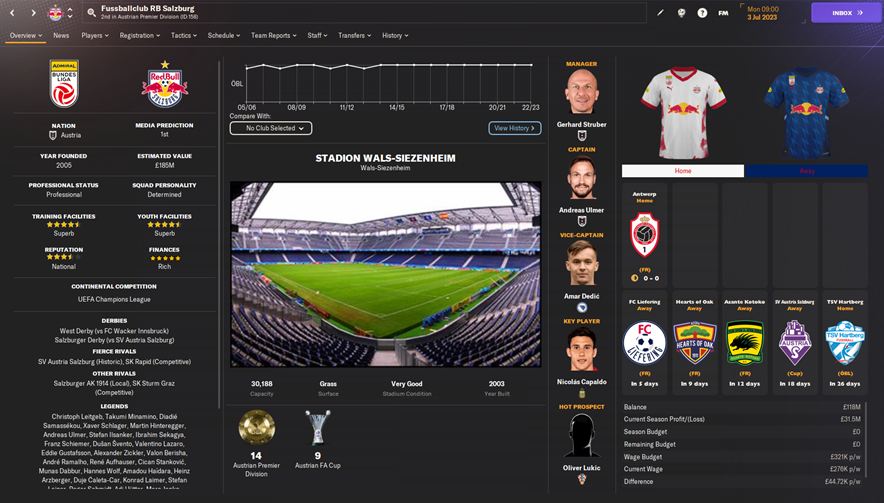
Task: Expand the Team Reports menu
Action: pos(273,35)
